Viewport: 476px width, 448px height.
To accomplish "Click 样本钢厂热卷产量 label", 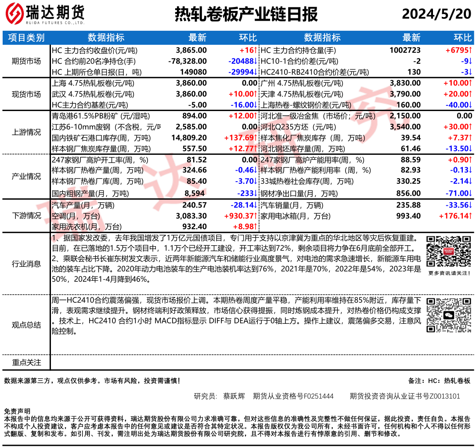I will pyautogui.click(x=97, y=170).
